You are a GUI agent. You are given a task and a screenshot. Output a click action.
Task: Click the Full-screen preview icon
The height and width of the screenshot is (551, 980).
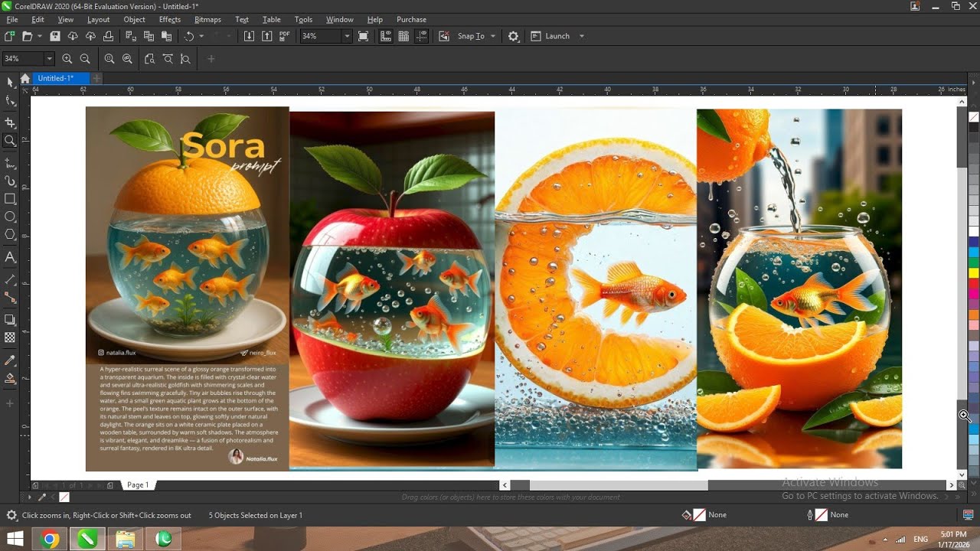tap(363, 36)
